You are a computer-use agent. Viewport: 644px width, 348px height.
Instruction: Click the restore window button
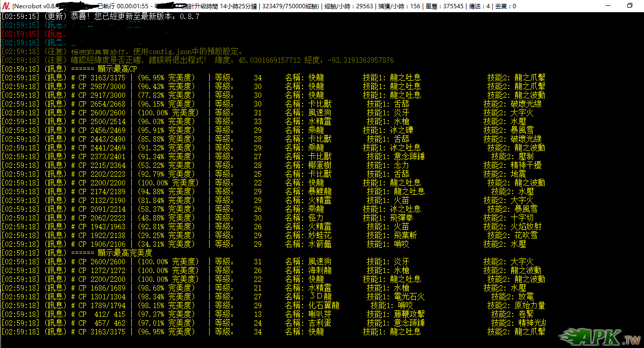629,6
